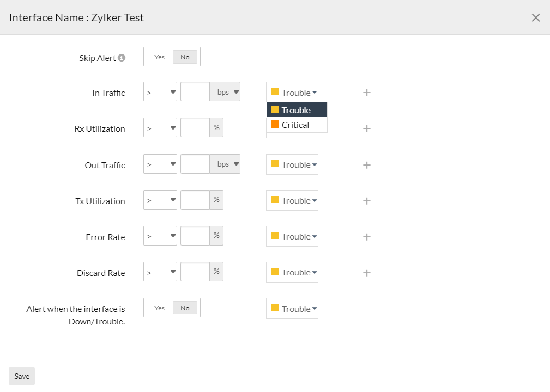Open the Error Rate severity dropdown
Screen dimensions: 550x392
click(x=292, y=236)
